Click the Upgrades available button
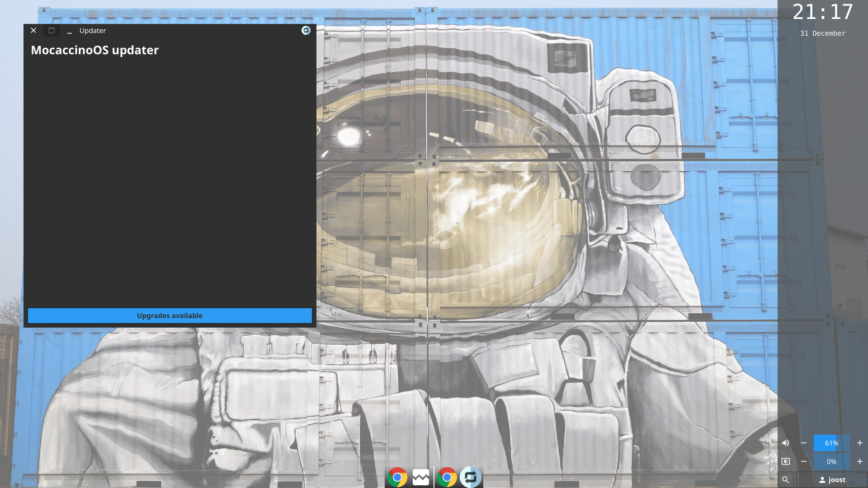Viewport: 868px width, 488px height. [x=170, y=315]
